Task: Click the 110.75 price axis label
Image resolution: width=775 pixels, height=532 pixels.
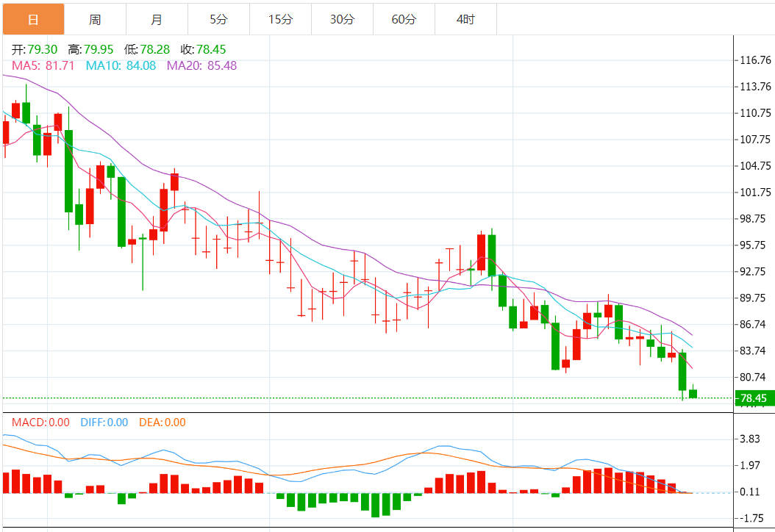Action: tap(755, 113)
